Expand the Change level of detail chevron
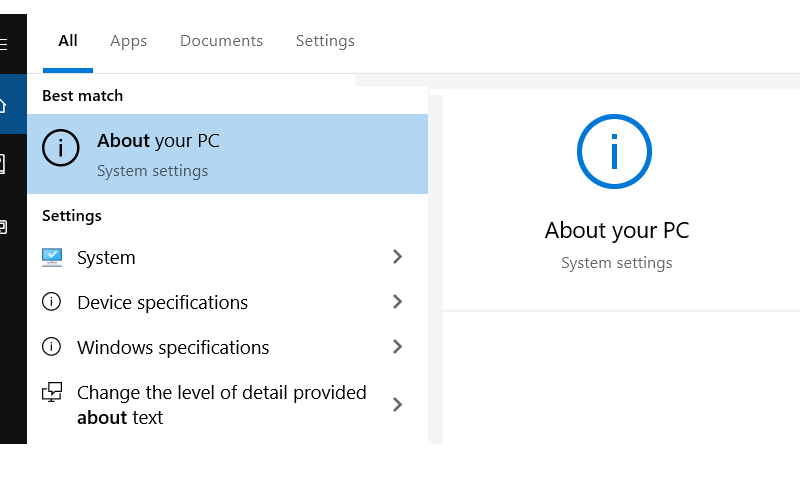800x480 pixels. [x=397, y=405]
